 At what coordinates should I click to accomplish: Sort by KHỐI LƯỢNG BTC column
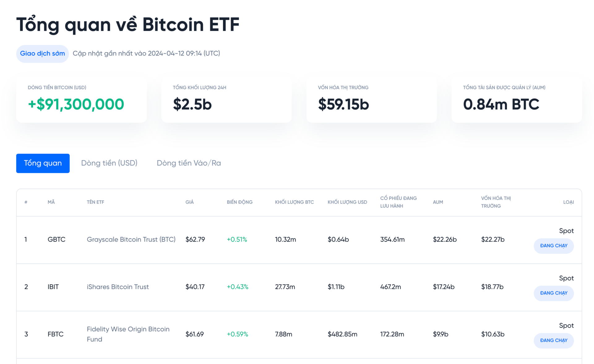pos(294,202)
